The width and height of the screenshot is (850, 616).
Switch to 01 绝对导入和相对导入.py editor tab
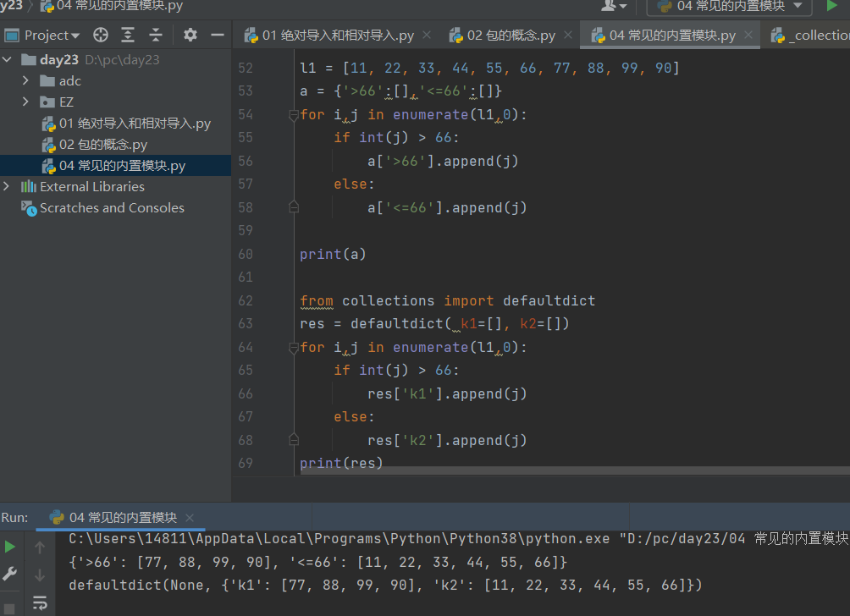337,35
